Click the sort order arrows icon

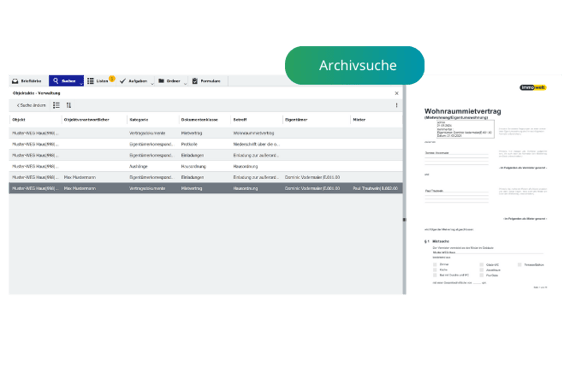click(x=69, y=105)
